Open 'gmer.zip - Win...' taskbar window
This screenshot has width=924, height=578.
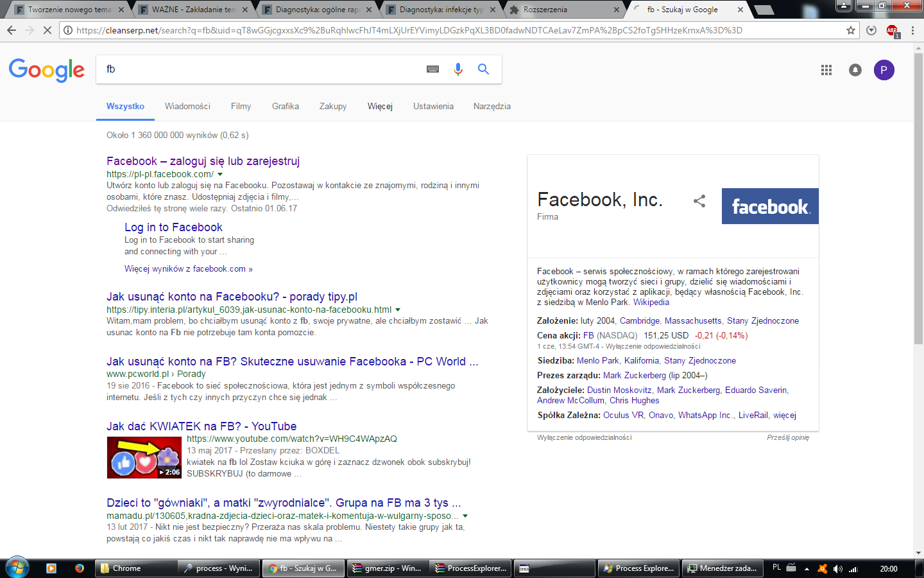point(387,568)
